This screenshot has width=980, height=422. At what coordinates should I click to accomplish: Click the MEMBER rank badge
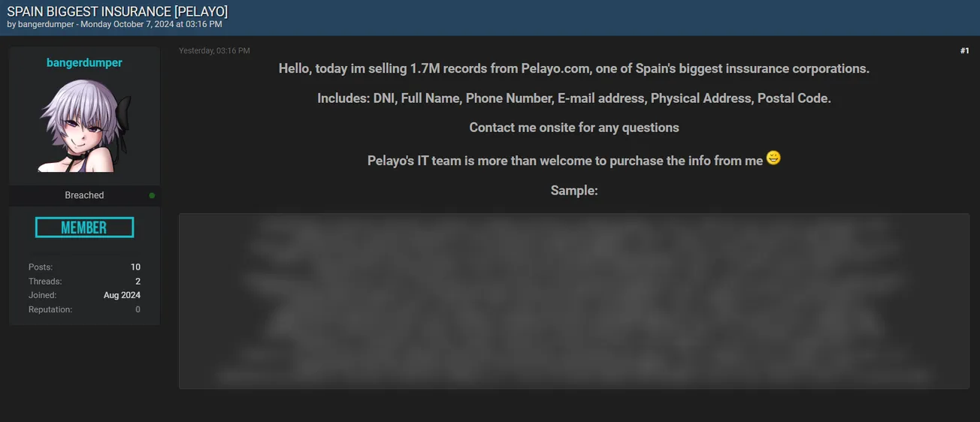click(x=84, y=228)
